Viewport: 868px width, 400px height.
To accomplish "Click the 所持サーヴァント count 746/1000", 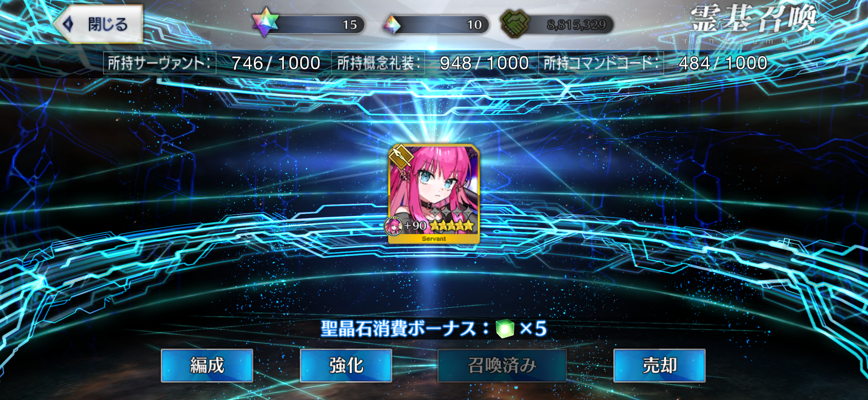I will [x=276, y=63].
